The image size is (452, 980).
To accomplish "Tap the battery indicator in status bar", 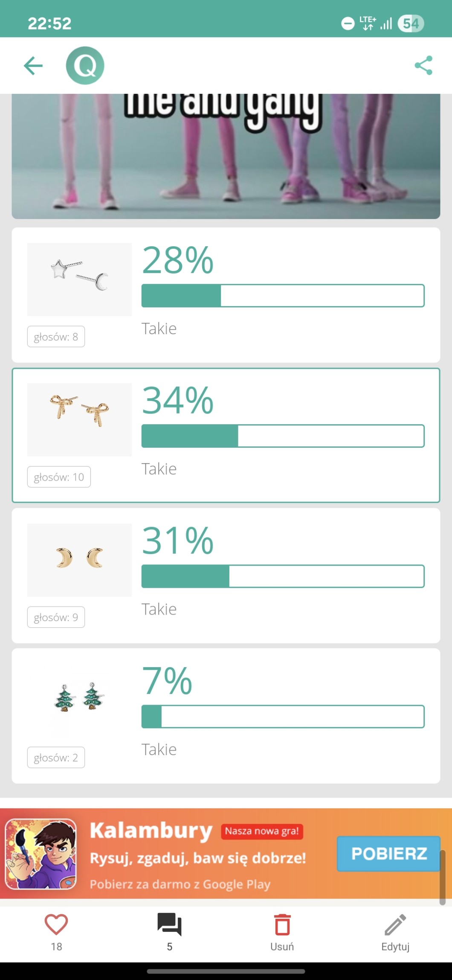I will pos(411,23).
